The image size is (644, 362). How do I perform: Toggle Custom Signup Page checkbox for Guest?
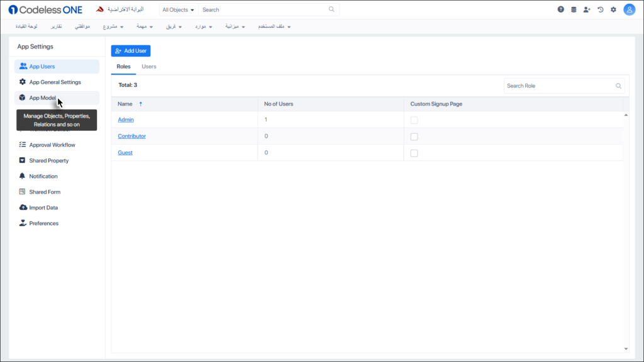tap(414, 153)
